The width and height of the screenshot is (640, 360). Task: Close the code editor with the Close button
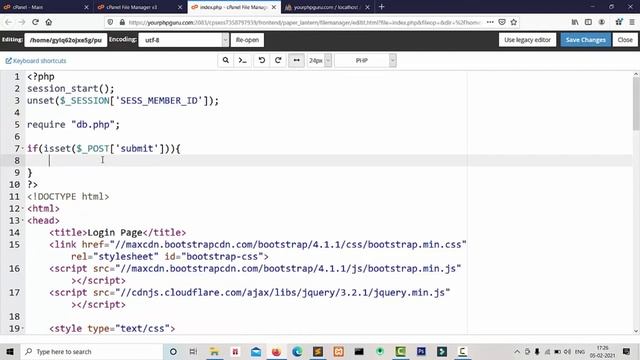pos(625,40)
